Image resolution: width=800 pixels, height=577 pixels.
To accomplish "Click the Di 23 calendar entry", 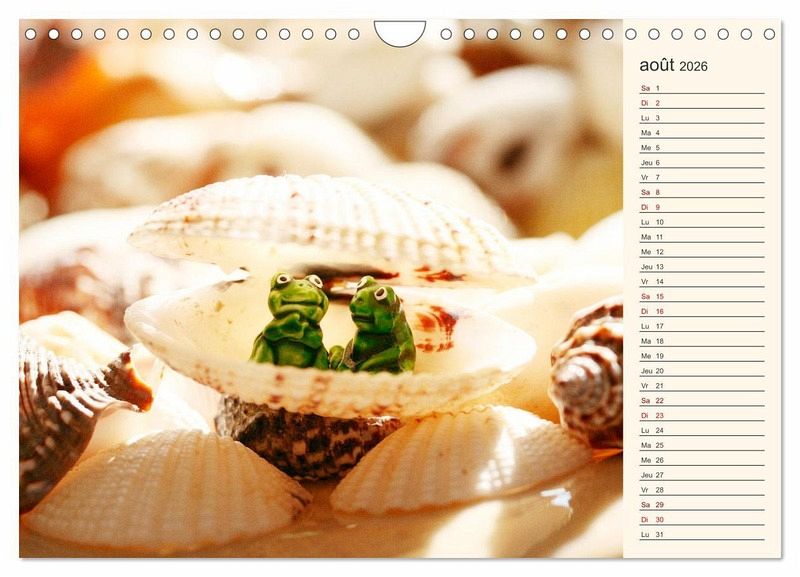I will [701, 415].
